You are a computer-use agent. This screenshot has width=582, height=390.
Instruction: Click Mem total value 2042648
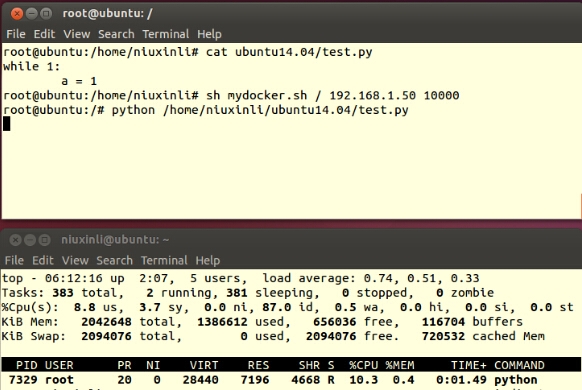(x=106, y=322)
